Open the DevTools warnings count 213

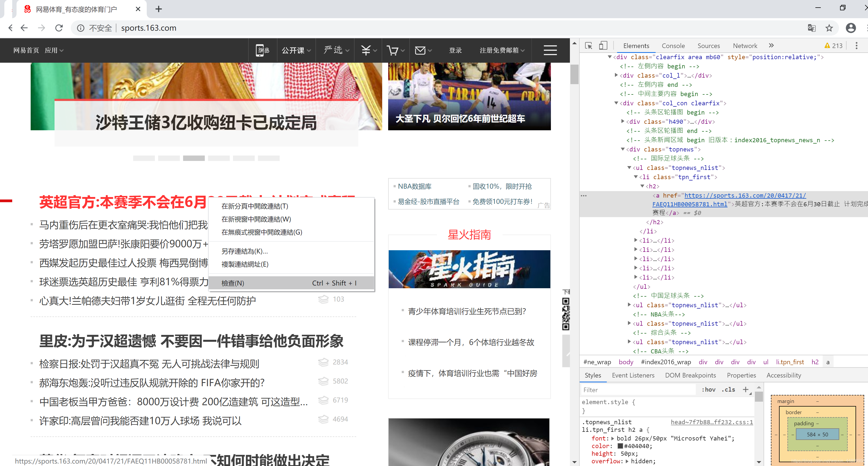point(833,46)
